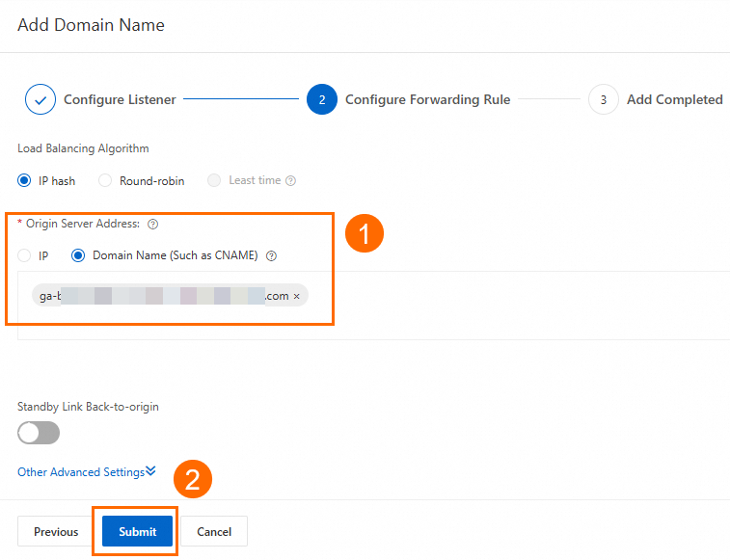Expand Other Advanced Settings
This screenshot has width=730, height=560.
coord(81,472)
